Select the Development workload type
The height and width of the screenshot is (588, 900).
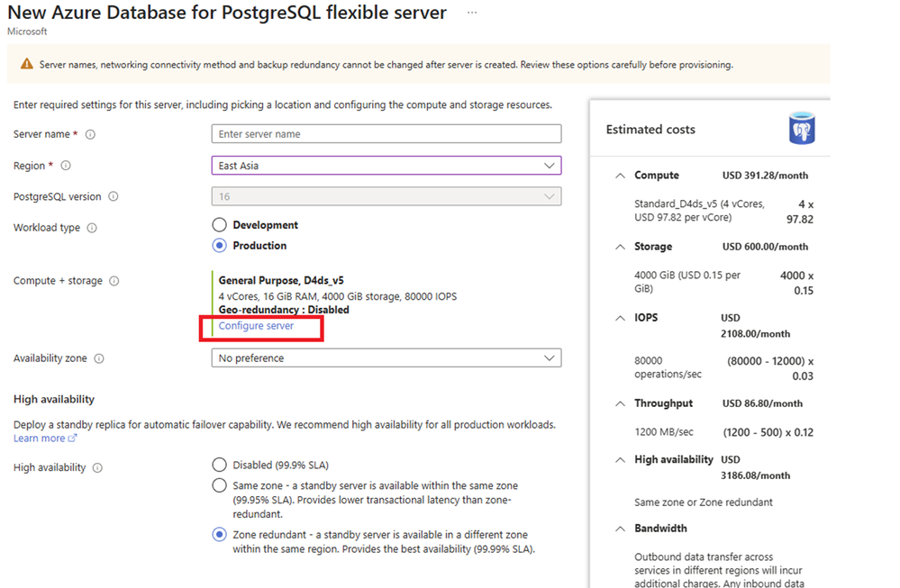(x=219, y=225)
